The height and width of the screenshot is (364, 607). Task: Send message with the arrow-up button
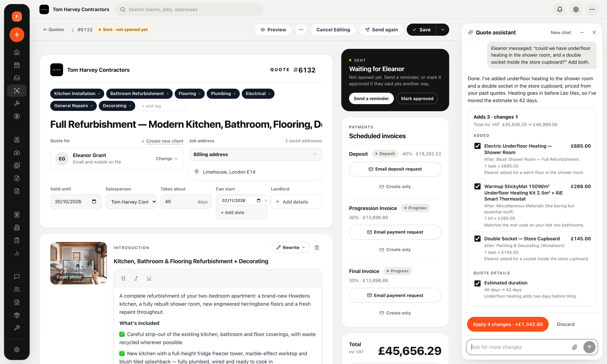tap(589, 347)
